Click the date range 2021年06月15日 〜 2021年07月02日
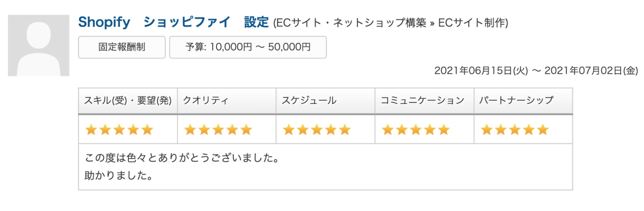Viewport: 644px width, 211px height. [536, 70]
